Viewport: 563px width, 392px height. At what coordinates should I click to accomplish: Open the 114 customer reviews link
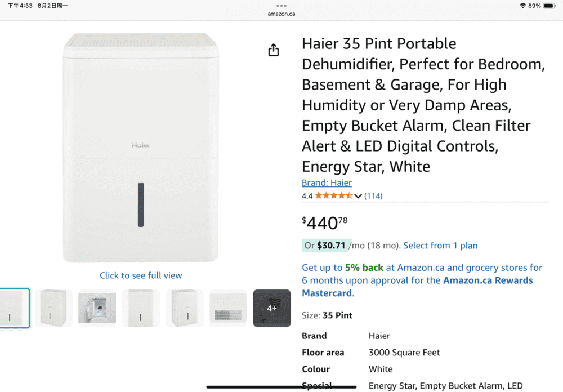pyautogui.click(x=373, y=196)
